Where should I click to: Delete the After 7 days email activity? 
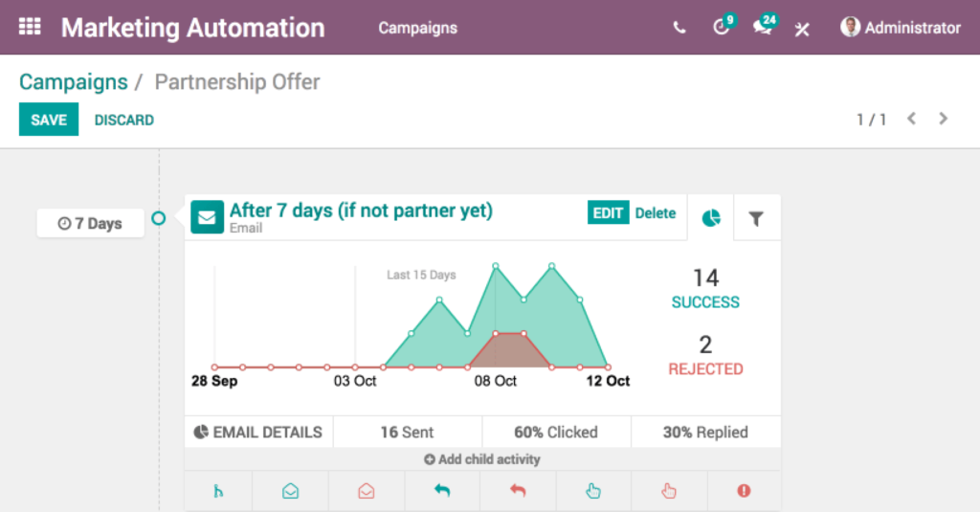(x=655, y=213)
